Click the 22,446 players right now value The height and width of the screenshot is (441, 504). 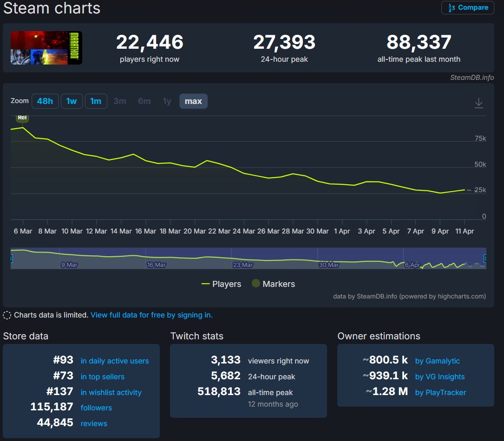coord(150,42)
